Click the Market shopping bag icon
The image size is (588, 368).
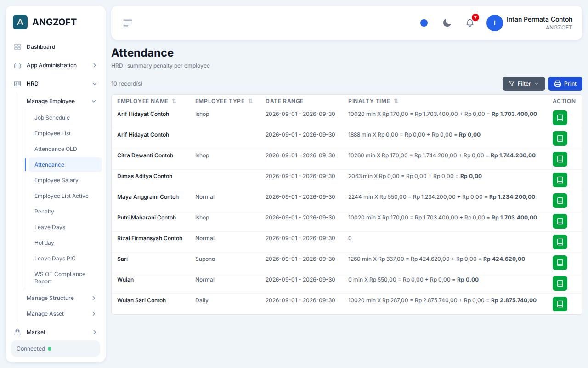pos(17,332)
